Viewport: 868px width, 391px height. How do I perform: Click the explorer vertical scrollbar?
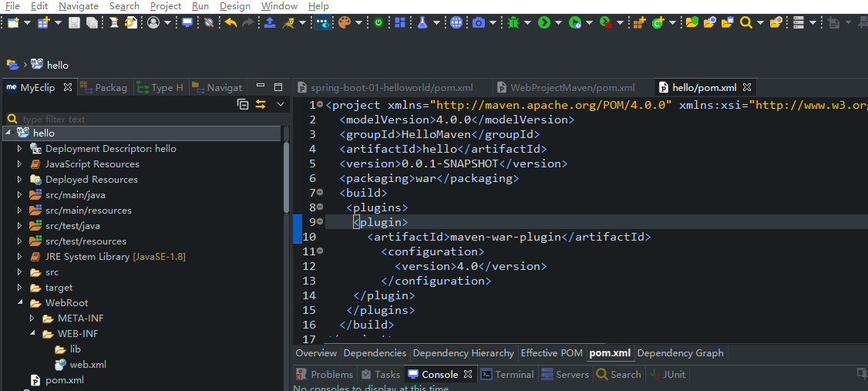pyautogui.click(x=286, y=177)
